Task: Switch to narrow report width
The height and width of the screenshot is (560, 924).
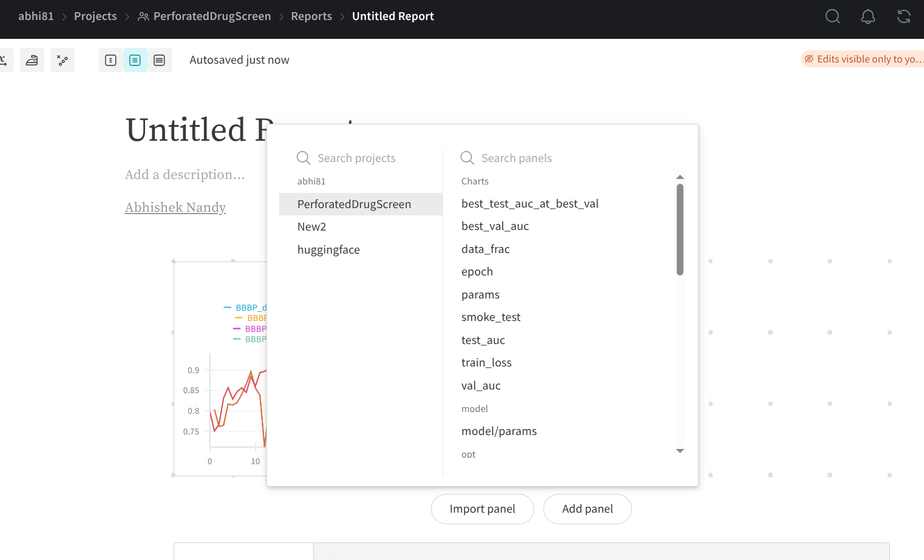Action: 110,60
